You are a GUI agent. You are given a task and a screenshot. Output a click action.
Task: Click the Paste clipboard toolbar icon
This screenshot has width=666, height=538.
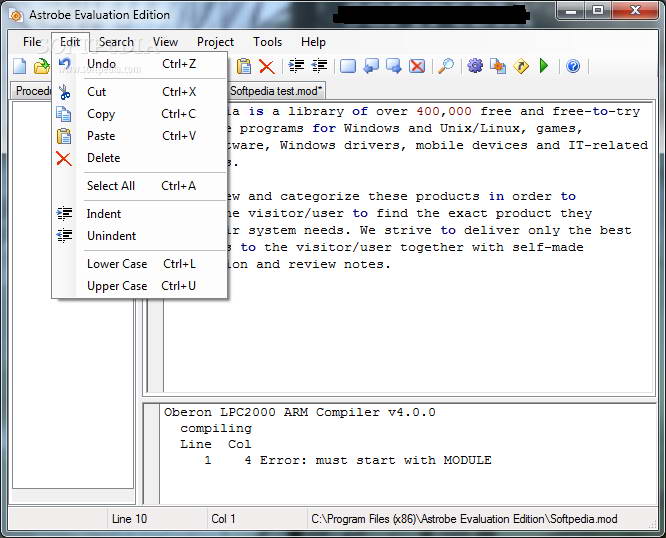coord(244,66)
